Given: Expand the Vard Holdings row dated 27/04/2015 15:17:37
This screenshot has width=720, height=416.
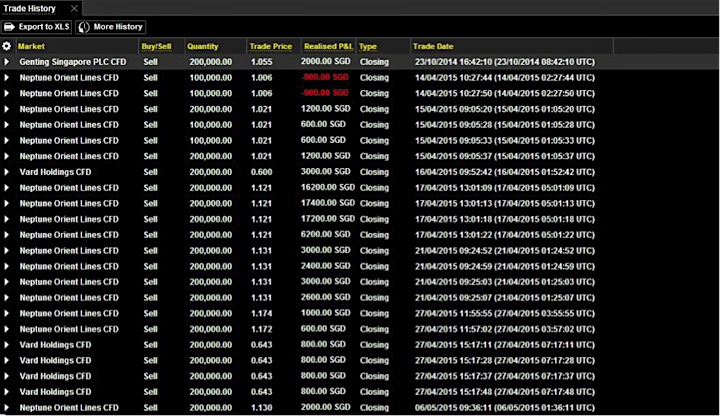Looking at the screenshot, I should [x=6, y=376].
